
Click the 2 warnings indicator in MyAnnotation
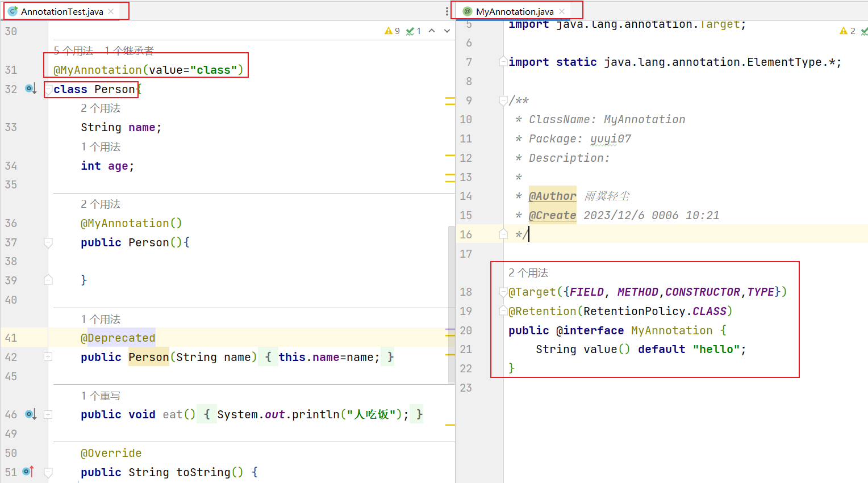[x=848, y=31]
